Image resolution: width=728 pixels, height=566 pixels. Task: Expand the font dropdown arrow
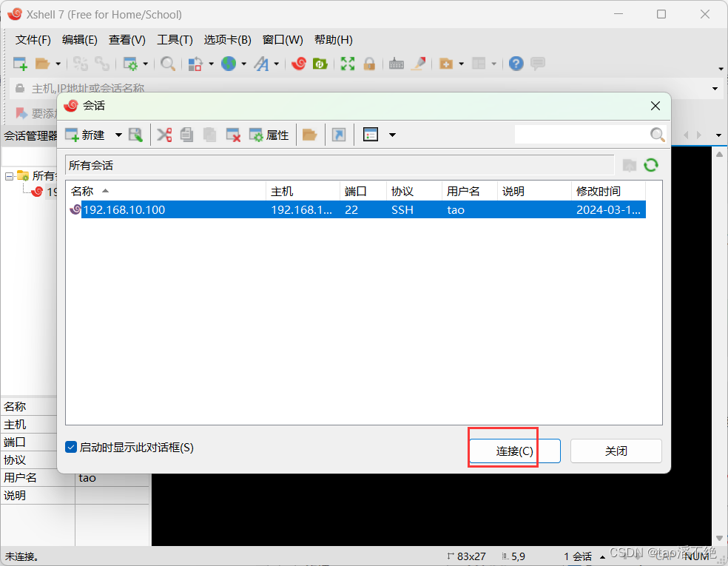pos(276,64)
